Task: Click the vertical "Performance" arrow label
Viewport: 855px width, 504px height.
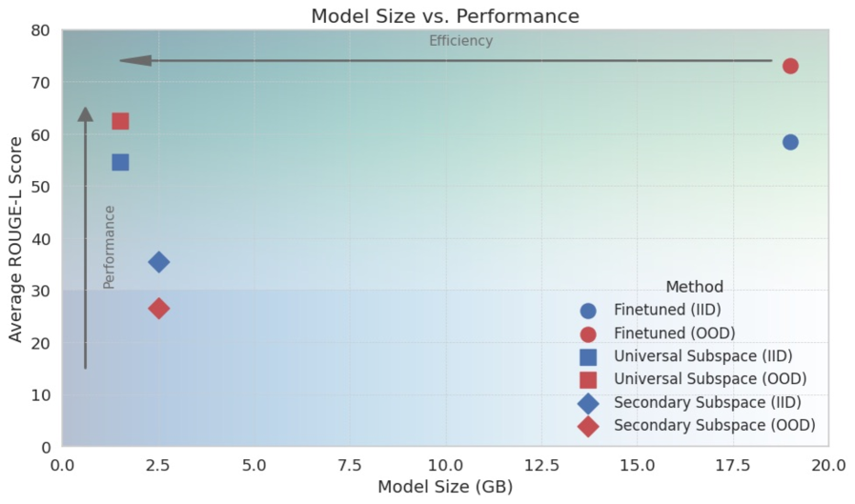Action: [109, 247]
